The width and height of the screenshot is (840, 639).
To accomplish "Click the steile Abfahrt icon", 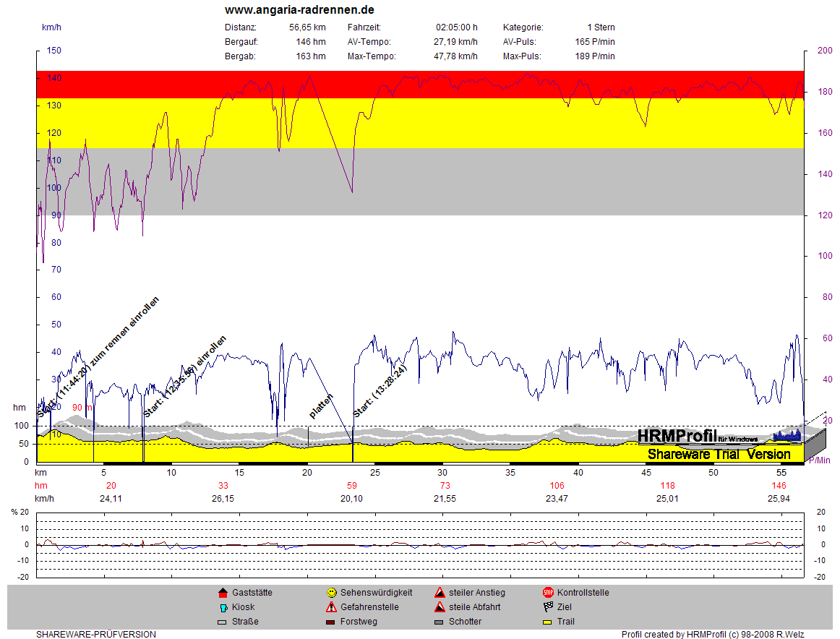I will 440,607.
